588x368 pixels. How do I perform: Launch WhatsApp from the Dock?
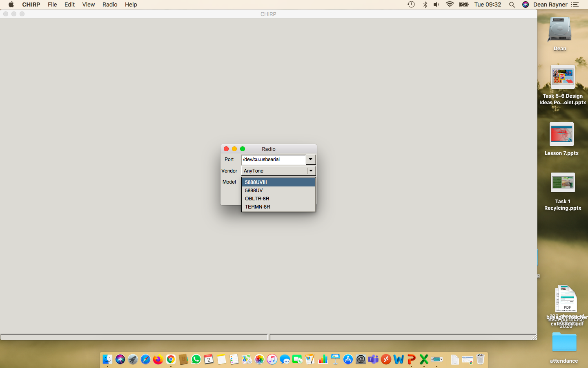(196, 359)
